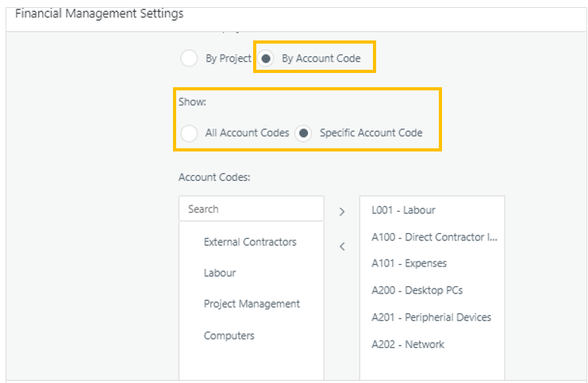Select L001 - Labour in selected list

[403, 210]
